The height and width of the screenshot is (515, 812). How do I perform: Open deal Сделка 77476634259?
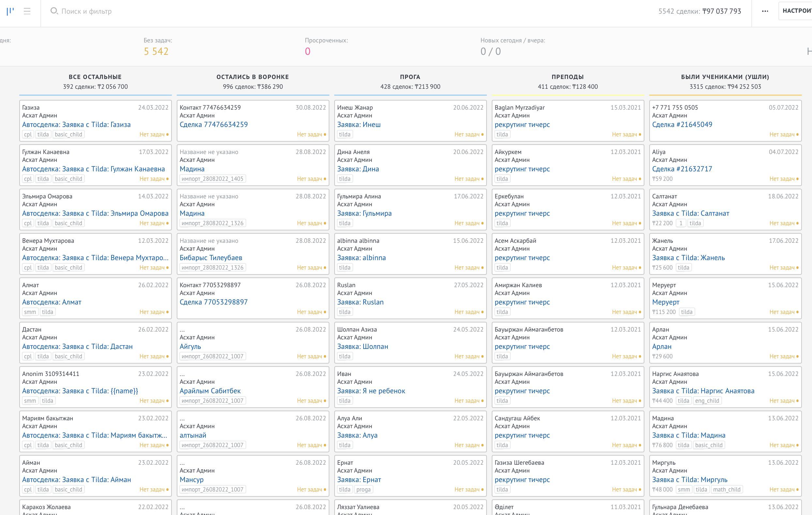(214, 125)
